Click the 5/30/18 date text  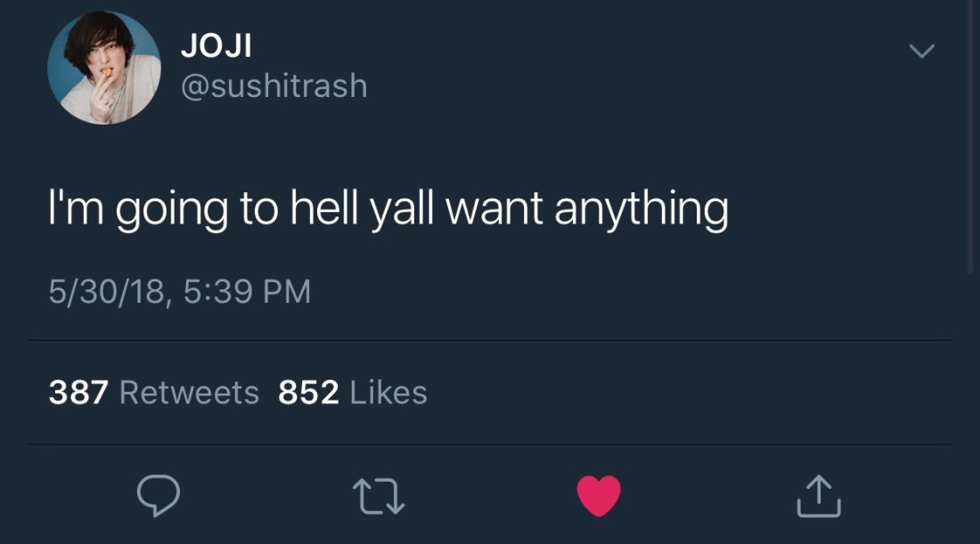pyautogui.click(x=106, y=292)
